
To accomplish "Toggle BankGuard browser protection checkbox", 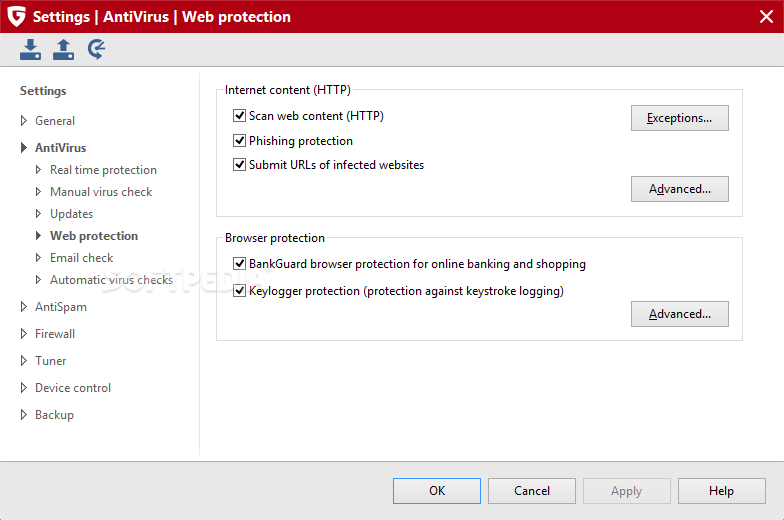I will click(x=240, y=264).
